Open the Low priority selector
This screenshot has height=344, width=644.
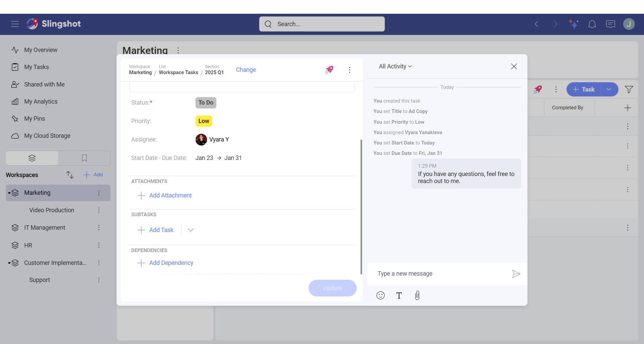204,121
